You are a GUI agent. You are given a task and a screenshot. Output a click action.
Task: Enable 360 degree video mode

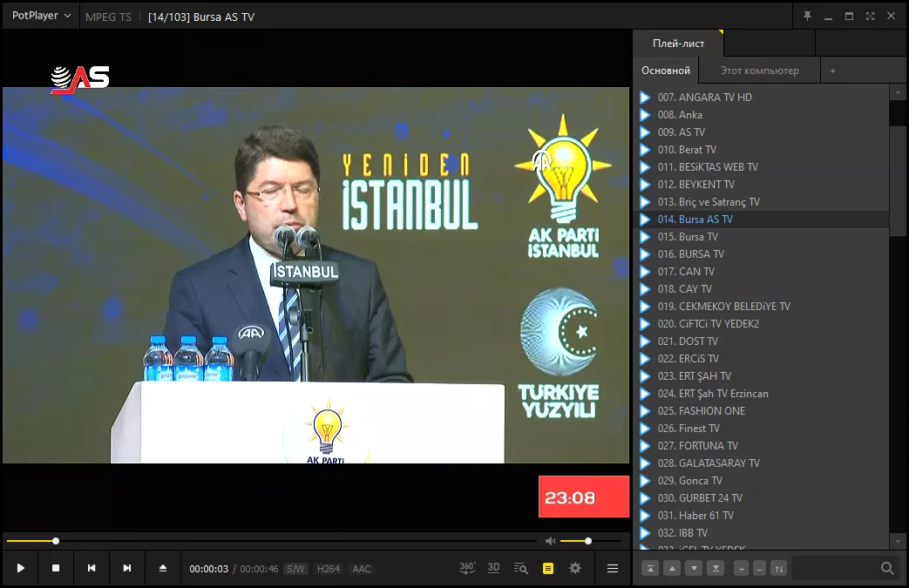(x=467, y=568)
